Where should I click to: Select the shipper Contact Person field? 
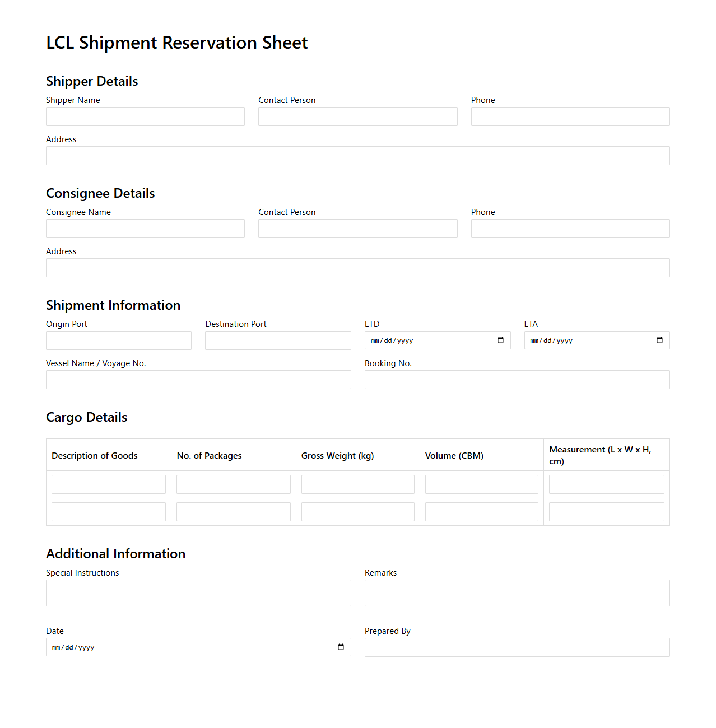point(357,116)
